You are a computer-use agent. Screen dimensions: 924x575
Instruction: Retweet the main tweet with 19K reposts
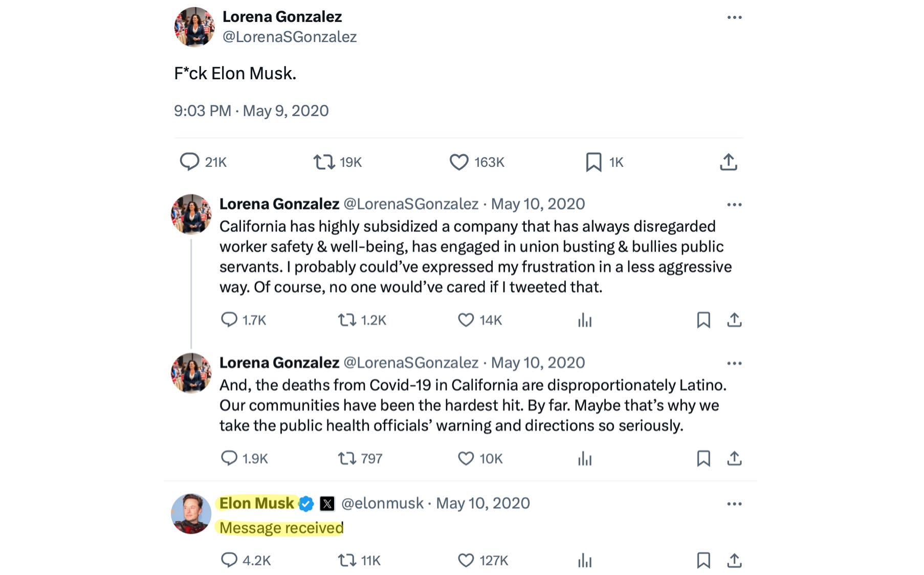(x=324, y=162)
